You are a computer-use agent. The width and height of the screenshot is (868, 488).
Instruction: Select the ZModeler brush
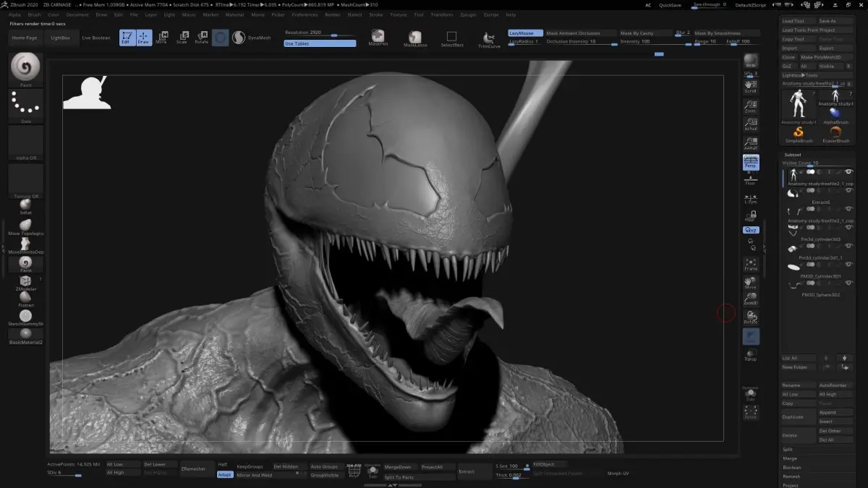[x=25, y=282]
